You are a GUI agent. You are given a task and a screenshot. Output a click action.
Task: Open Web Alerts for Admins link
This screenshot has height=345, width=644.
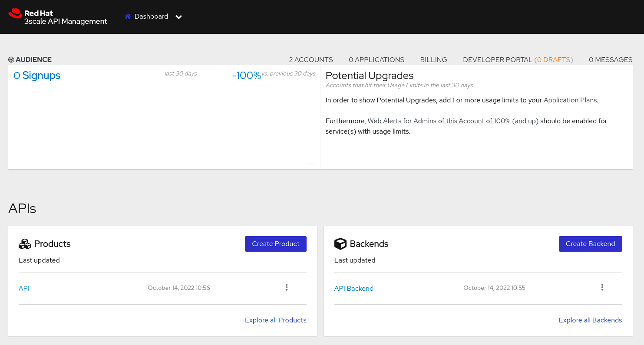pyautogui.click(x=453, y=121)
